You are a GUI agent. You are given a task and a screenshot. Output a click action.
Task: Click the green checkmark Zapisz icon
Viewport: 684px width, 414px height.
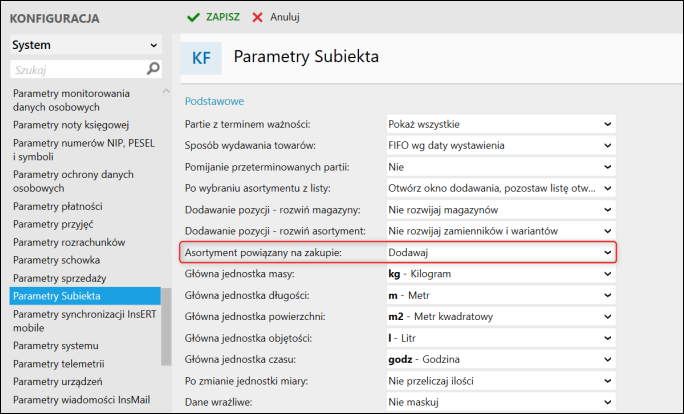click(x=193, y=17)
